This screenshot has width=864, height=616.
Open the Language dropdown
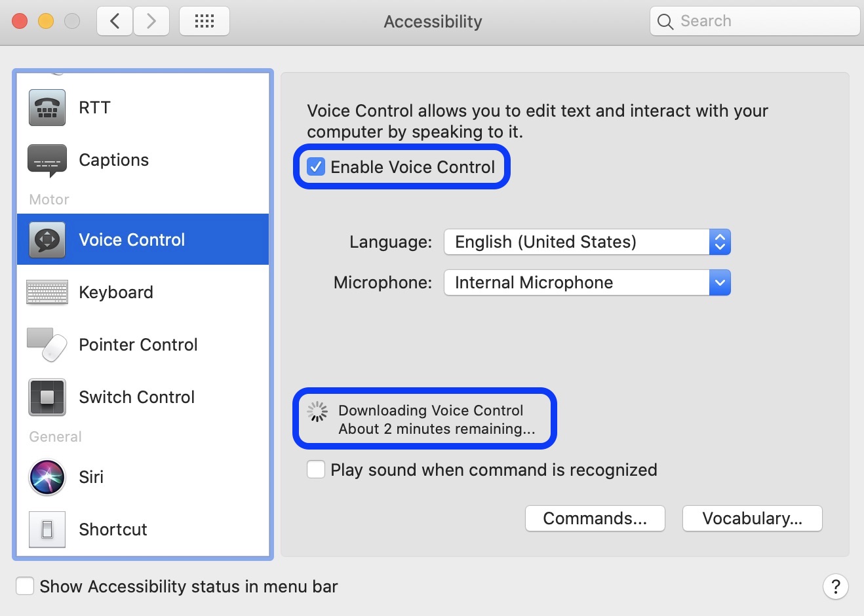pos(720,242)
